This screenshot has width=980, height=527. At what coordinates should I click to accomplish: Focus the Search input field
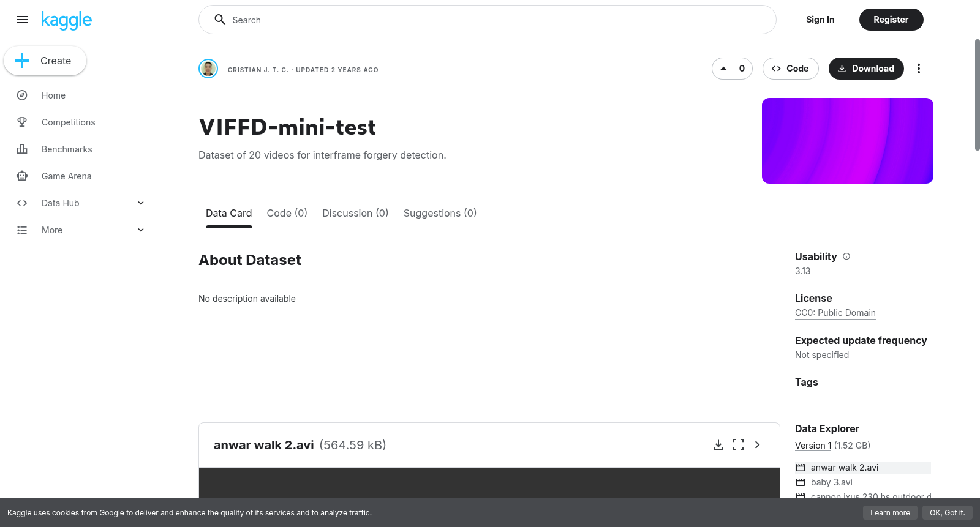(488, 20)
